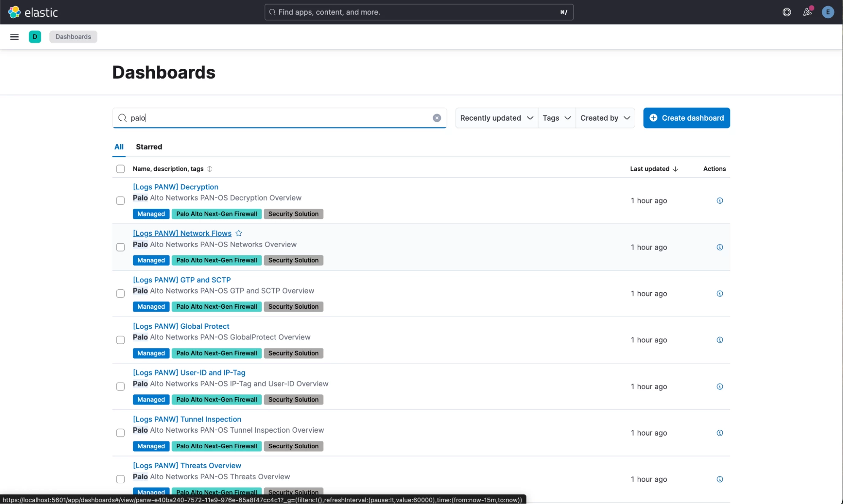Click the Dashboards breadcrumb
This screenshot has height=504, width=843.
coord(73,37)
